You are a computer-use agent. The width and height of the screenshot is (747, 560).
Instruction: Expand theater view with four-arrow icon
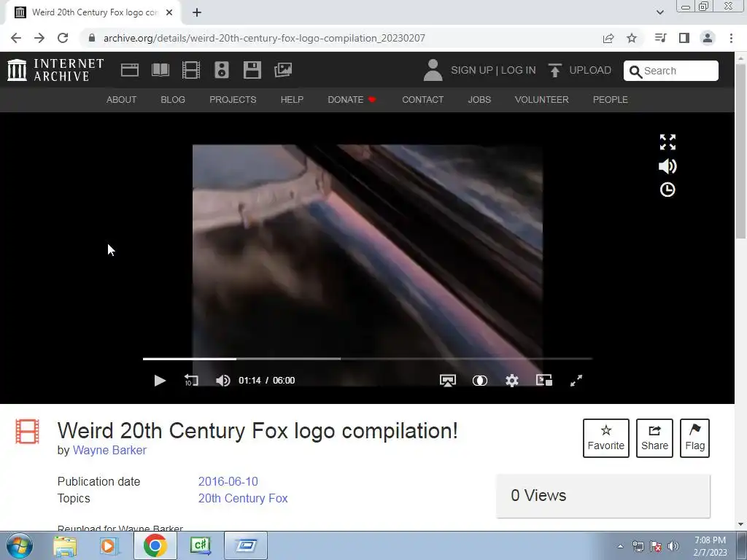point(667,142)
